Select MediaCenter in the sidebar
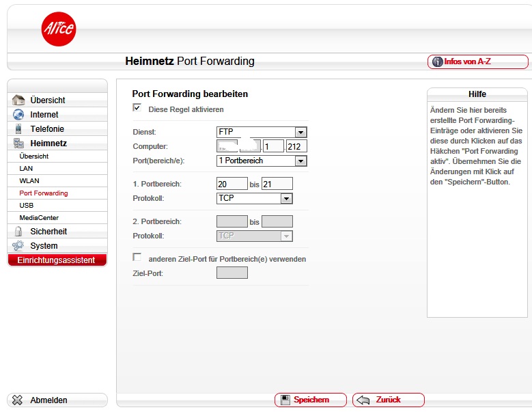 39,218
